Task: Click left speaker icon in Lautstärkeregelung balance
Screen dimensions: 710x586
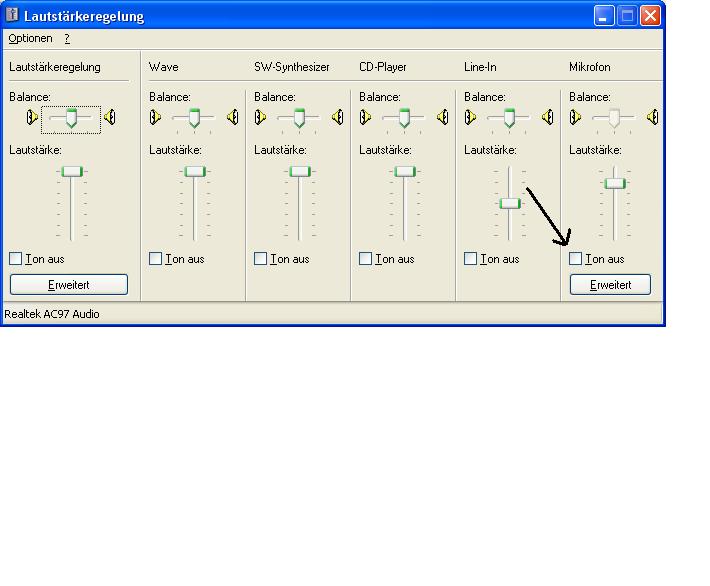Action: click(x=32, y=117)
